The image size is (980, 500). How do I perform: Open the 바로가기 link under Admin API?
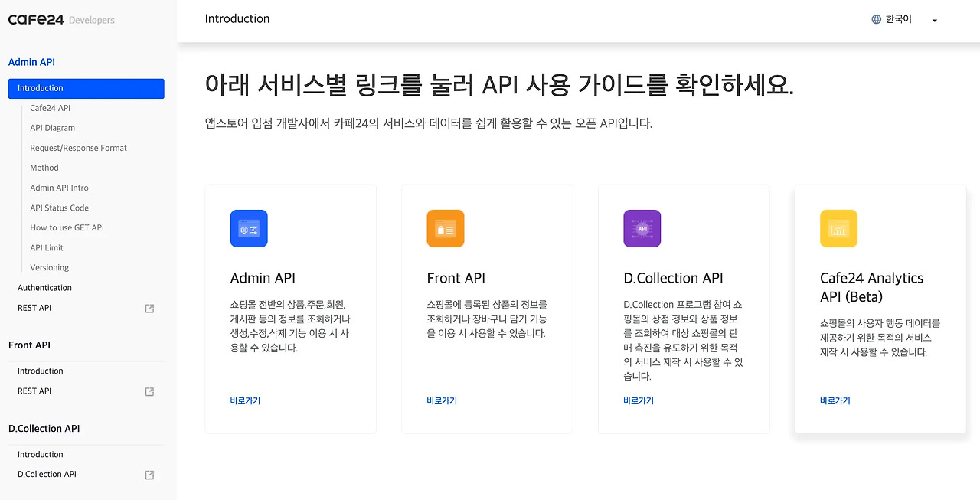(x=244, y=400)
